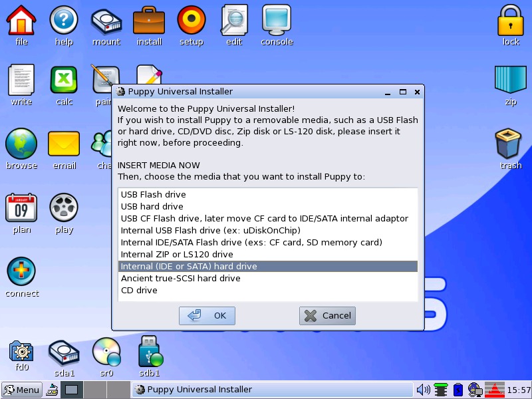Launch the play media icon
This screenshot has width=532, height=399.
(x=64, y=207)
